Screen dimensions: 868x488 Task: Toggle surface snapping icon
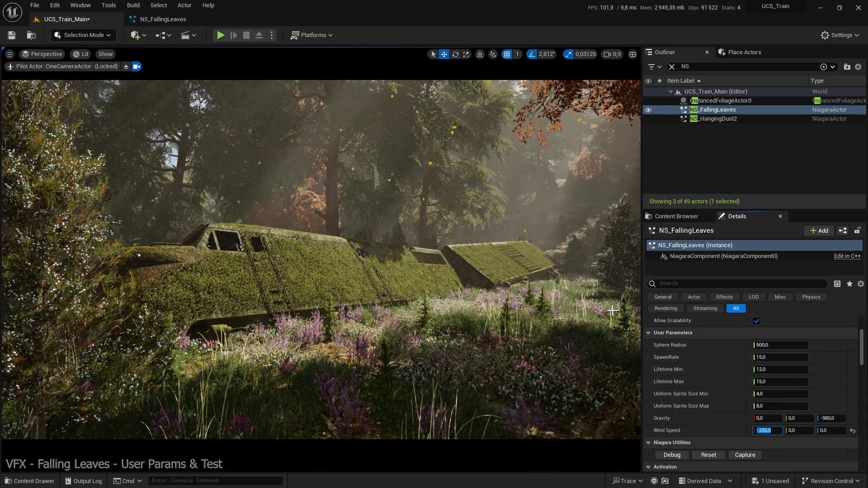click(x=493, y=54)
